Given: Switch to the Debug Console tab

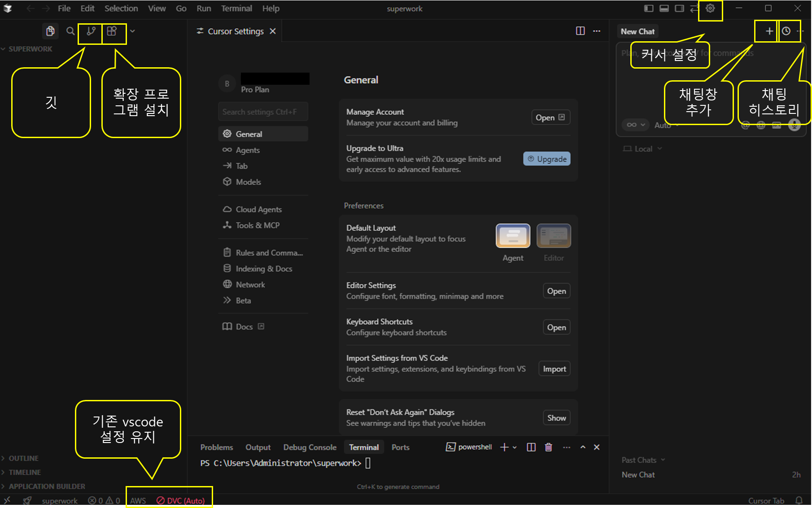Looking at the screenshot, I should click(x=310, y=447).
